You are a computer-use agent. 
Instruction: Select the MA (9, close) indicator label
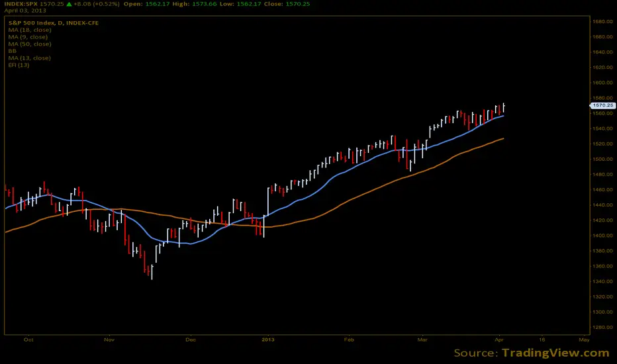pyautogui.click(x=28, y=37)
